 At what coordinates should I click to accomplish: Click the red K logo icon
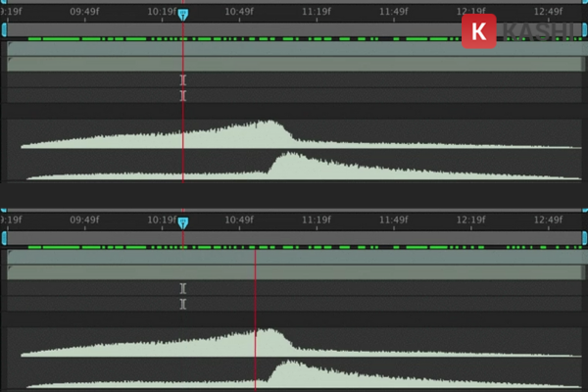478,31
